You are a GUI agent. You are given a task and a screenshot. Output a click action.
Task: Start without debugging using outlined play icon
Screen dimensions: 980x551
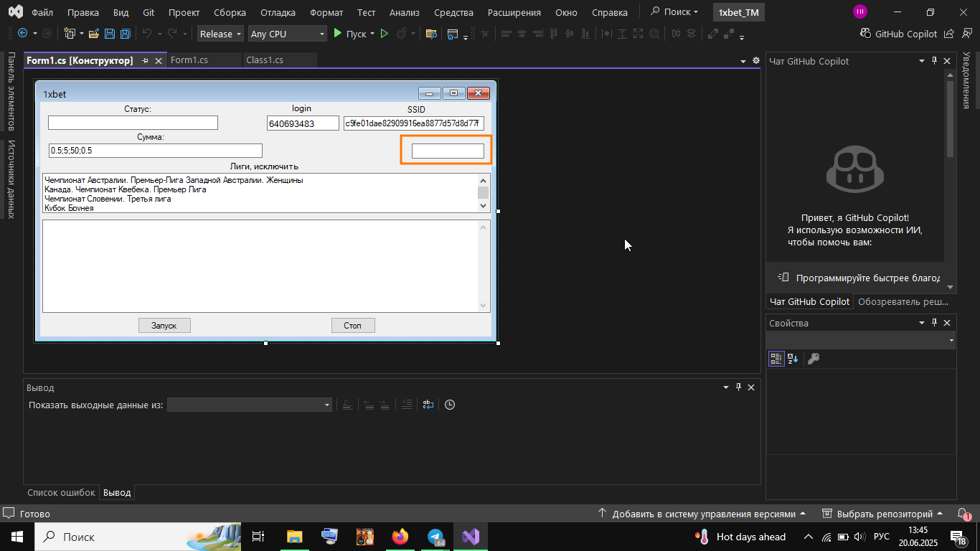[385, 34]
